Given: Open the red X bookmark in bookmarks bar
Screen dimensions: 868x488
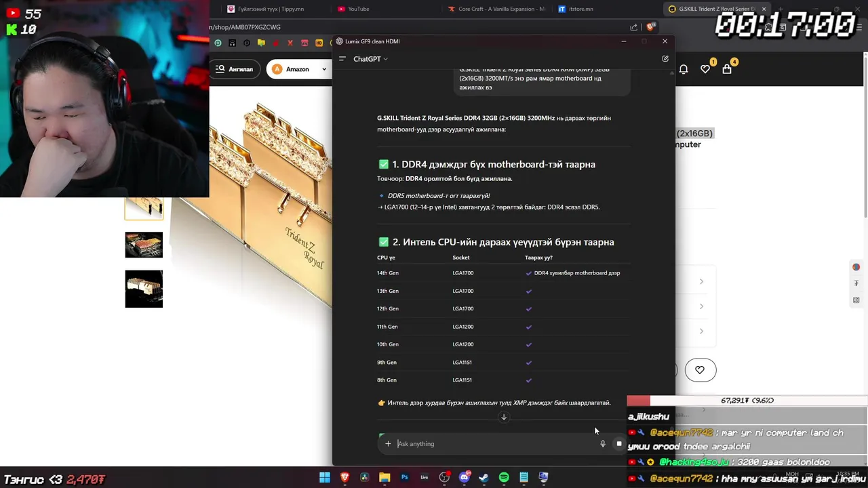Looking at the screenshot, I should click(290, 43).
